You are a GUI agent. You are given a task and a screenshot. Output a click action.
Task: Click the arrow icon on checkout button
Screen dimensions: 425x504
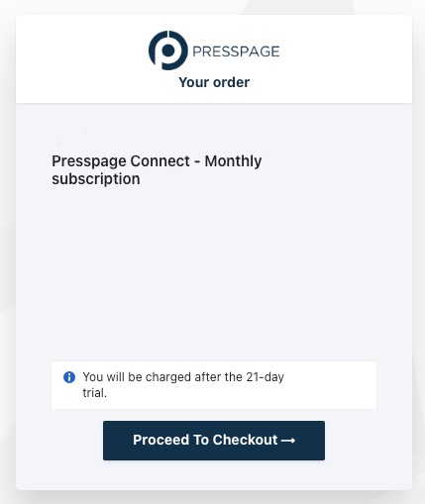pyautogui.click(x=288, y=441)
